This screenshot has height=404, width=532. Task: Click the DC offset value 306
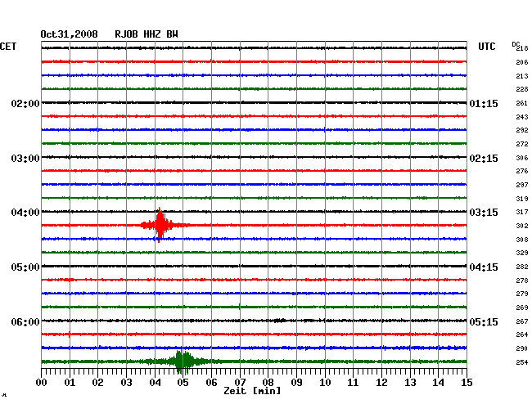522,158
